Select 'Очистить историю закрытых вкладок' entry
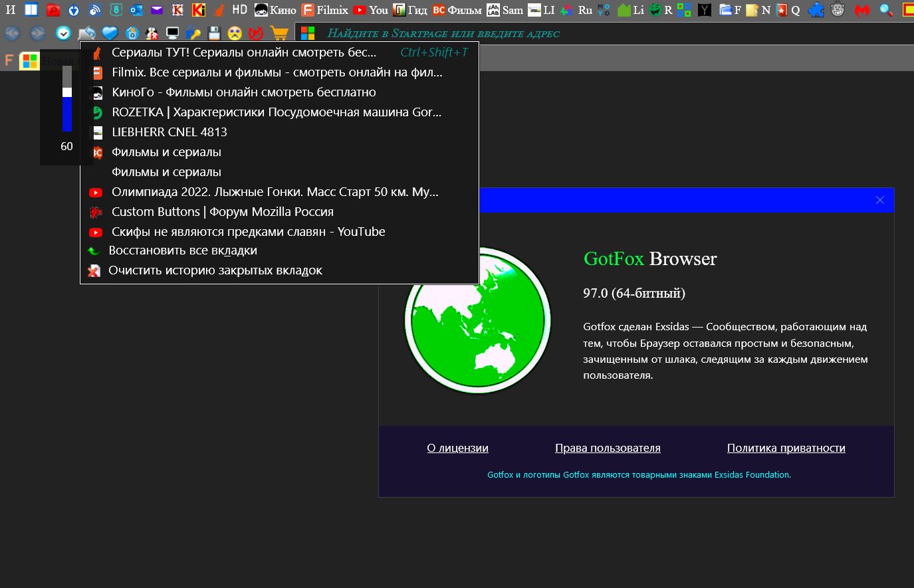This screenshot has width=914, height=588. point(279,270)
